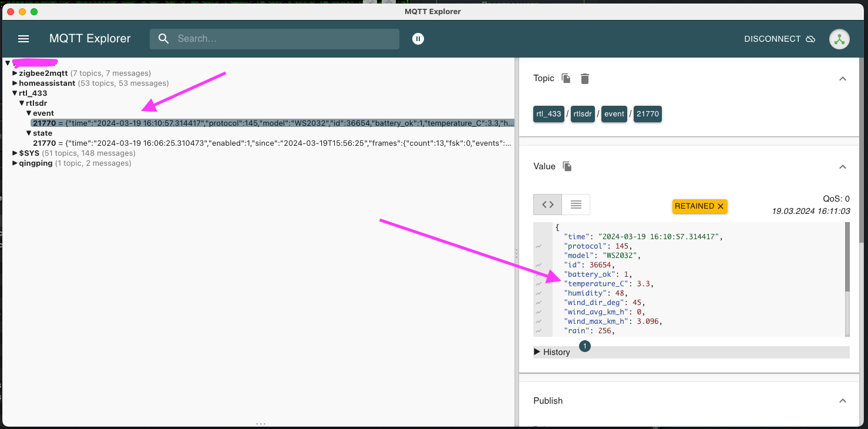The width and height of the screenshot is (868, 429).
Task: Open the hamburger menu
Action: (x=23, y=39)
